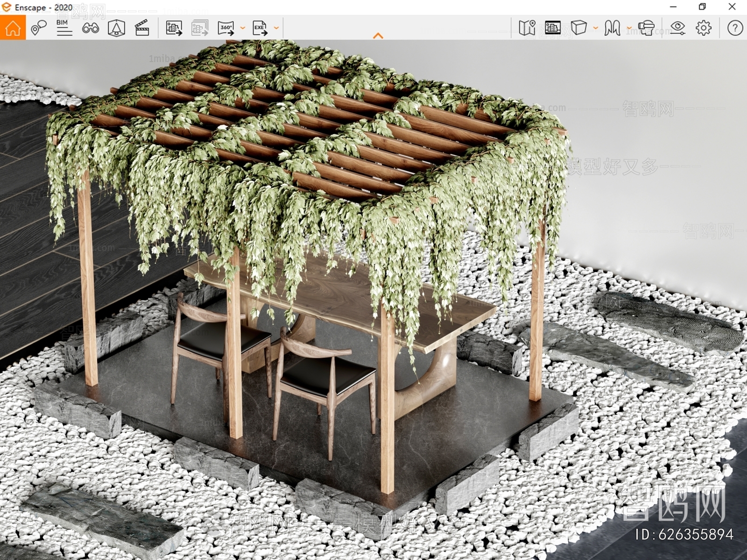Click the batch rendering export icon

click(x=200, y=28)
